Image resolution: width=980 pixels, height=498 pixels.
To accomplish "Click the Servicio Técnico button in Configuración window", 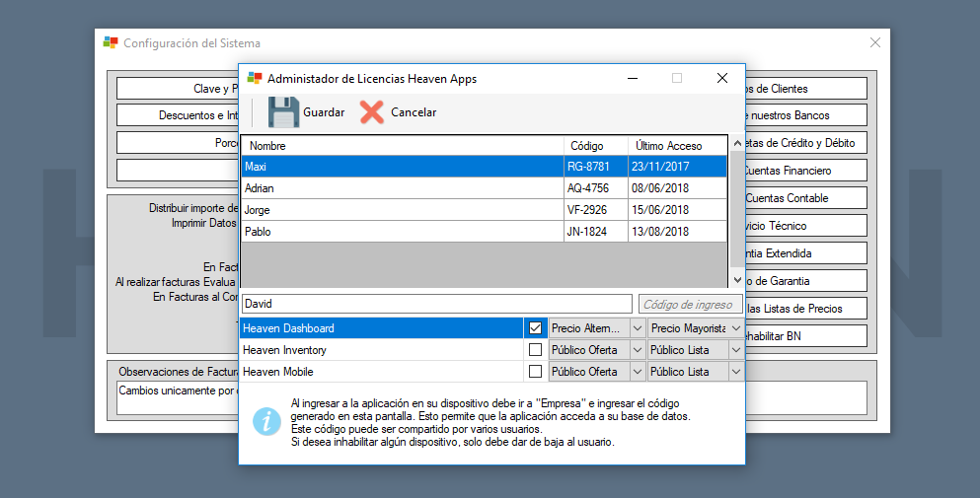I will coord(805,226).
